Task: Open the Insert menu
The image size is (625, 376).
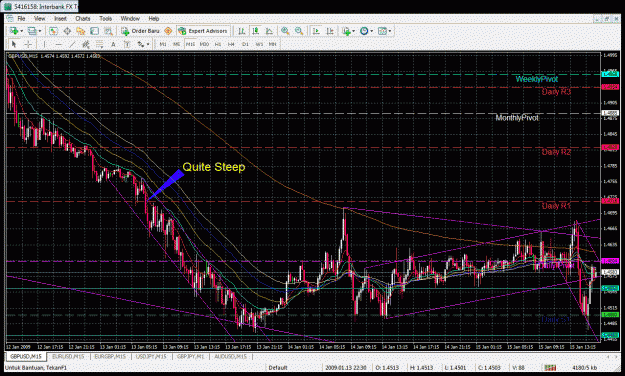Action: point(60,18)
